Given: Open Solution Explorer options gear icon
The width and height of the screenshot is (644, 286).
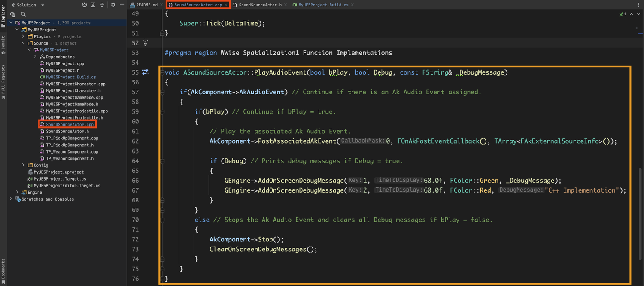Looking at the screenshot, I should click(112, 5).
